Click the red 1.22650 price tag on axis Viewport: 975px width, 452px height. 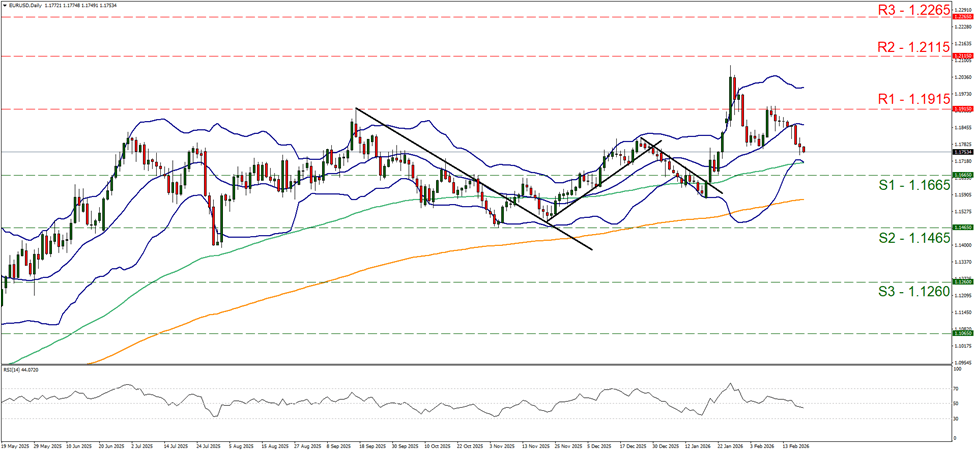(x=963, y=17)
